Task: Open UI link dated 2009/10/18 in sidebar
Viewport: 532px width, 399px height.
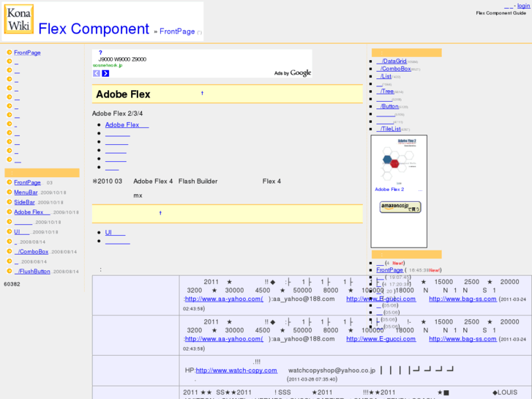Action: point(22,232)
